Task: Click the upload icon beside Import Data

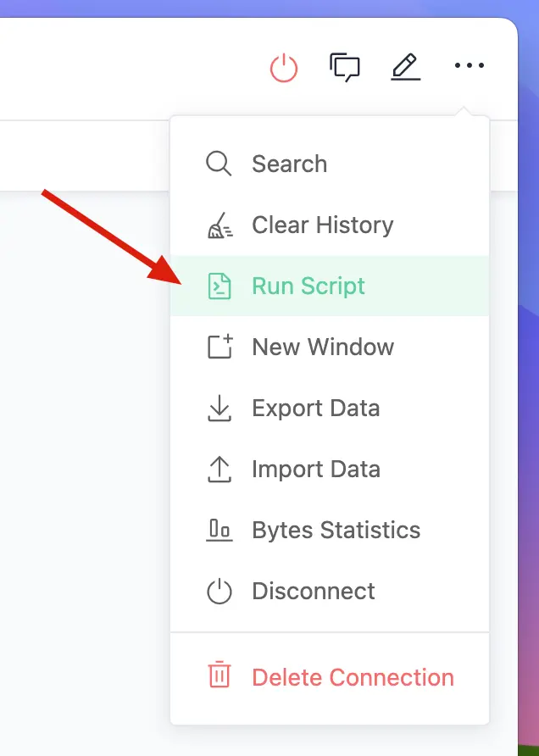Action: point(219,469)
